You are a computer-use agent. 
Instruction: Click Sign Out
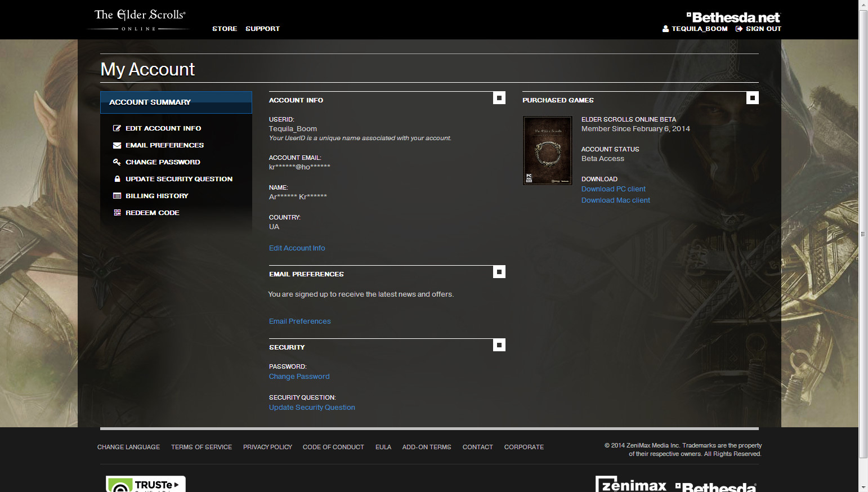[763, 29]
